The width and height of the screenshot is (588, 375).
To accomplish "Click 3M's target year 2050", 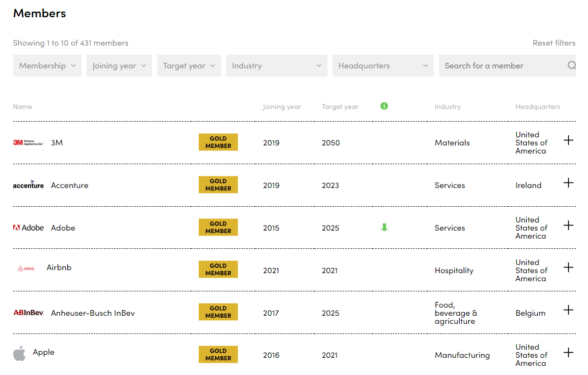I will click(x=330, y=143).
